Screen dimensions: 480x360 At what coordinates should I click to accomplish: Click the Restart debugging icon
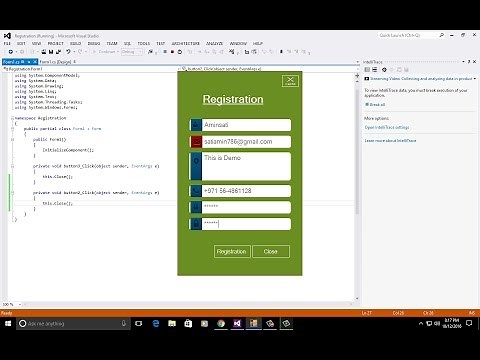(180, 52)
